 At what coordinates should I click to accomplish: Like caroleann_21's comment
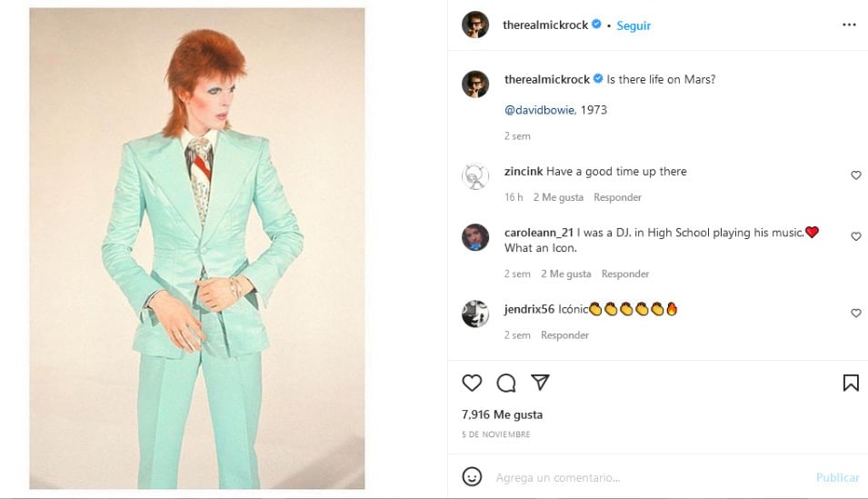pyautogui.click(x=855, y=236)
